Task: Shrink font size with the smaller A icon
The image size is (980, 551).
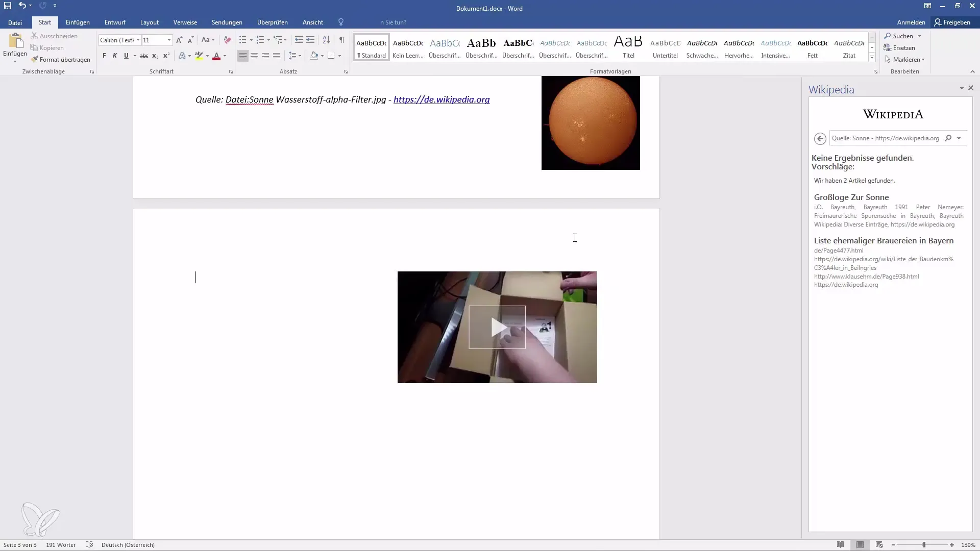Action: tap(190, 40)
